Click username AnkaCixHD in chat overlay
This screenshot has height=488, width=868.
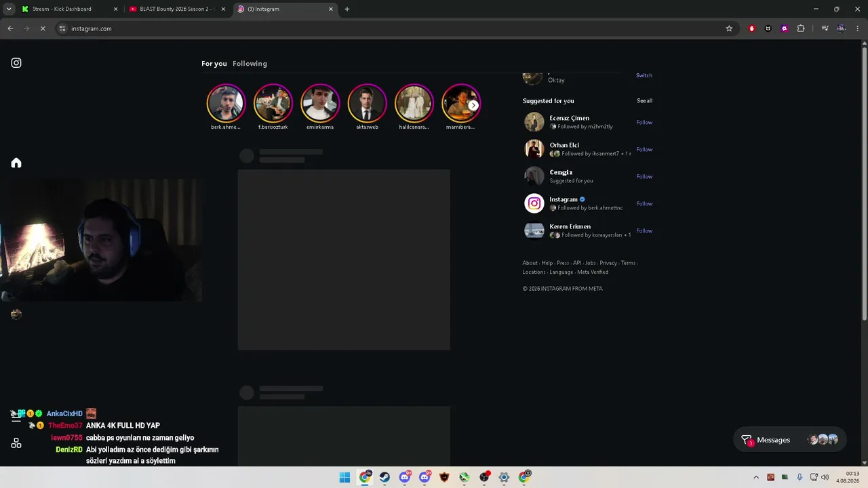[x=64, y=413]
